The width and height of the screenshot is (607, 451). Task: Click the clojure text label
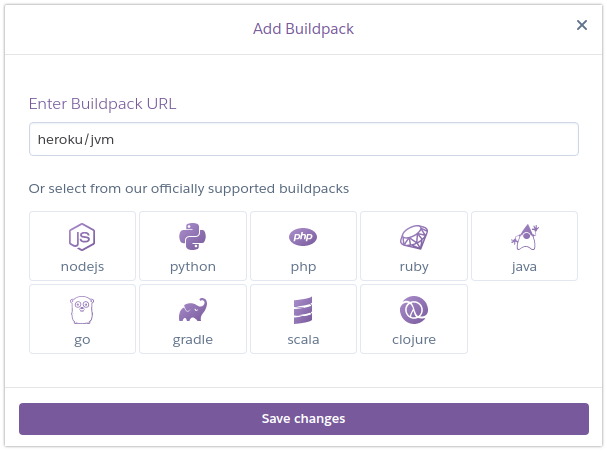(414, 340)
